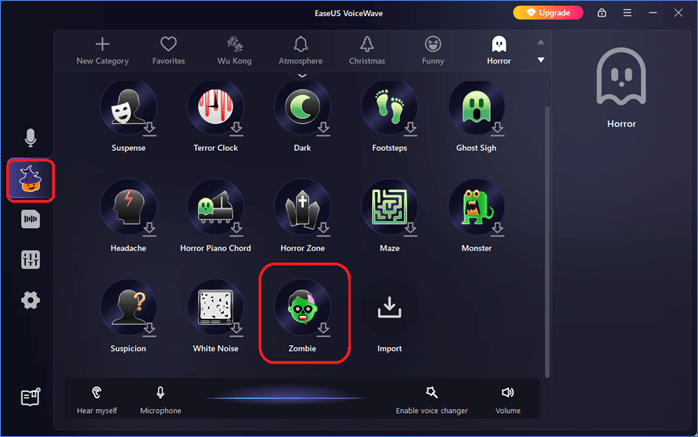The image size is (698, 437).
Task: Click the Upgrade button
Action: coord(548,13)
